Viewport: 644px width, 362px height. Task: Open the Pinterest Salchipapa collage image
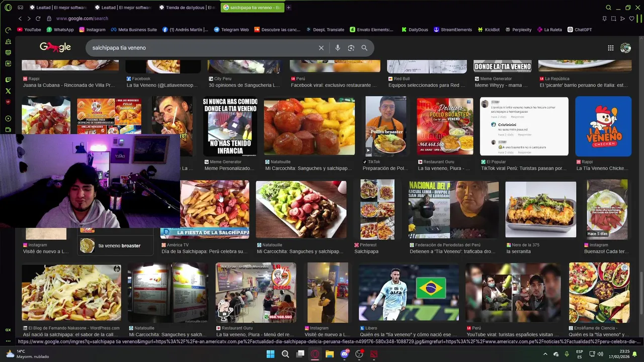377,209
